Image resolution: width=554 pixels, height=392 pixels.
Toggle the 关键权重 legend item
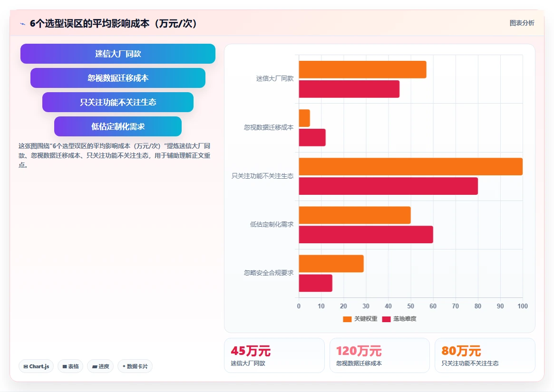pyautogui.click(x=360, y=319)
